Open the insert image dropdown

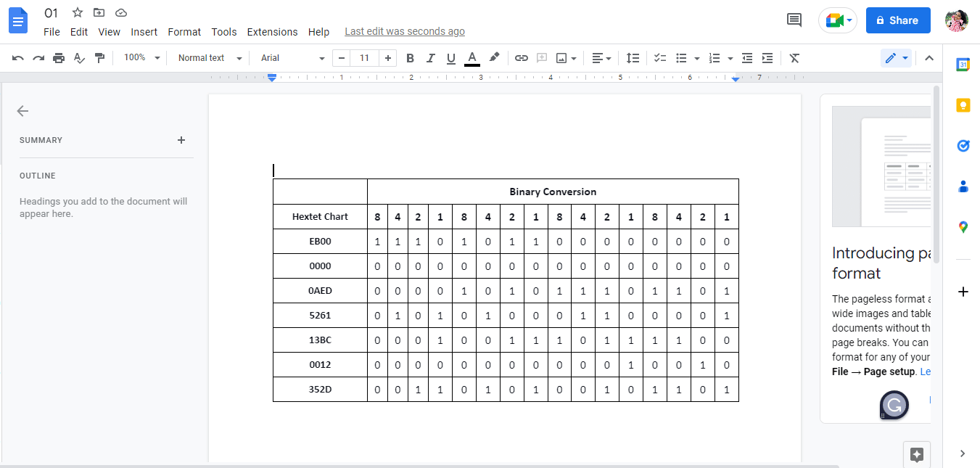click(x=566, y=58)
